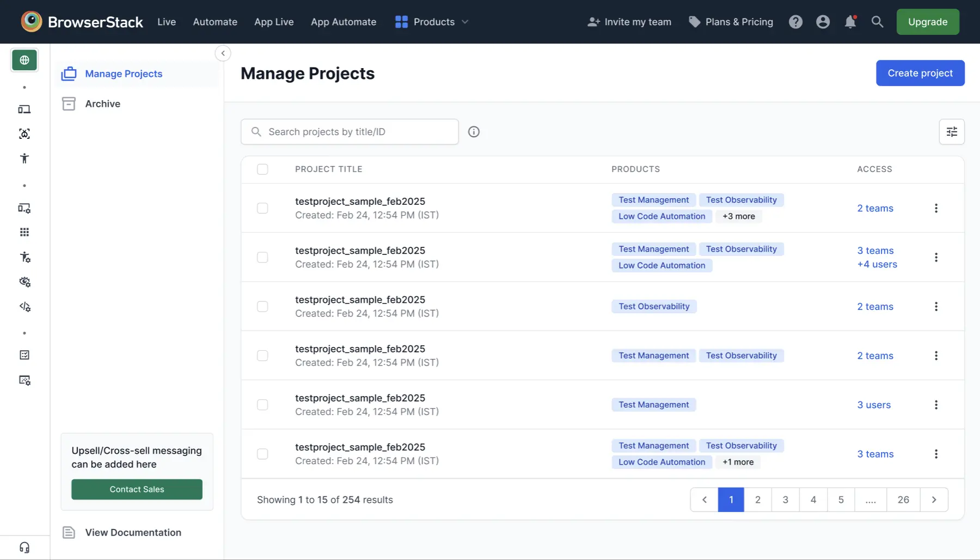Click the Archive box icon

69,104
